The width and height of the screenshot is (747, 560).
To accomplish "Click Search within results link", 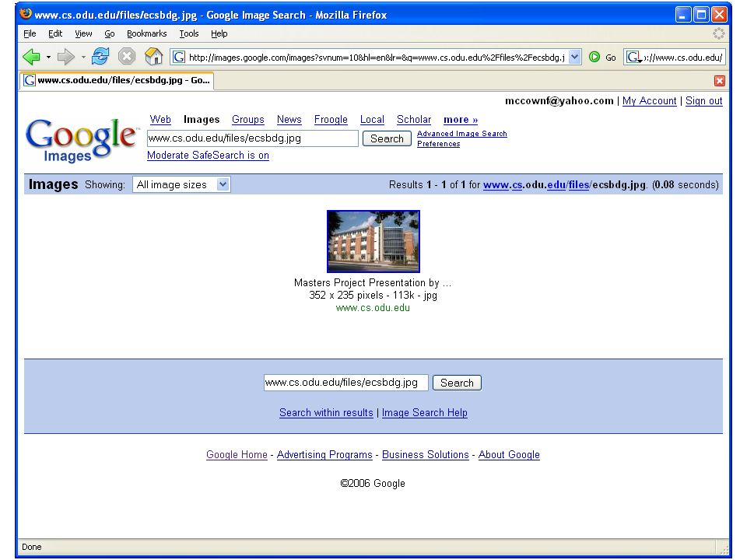I will 326,413.
